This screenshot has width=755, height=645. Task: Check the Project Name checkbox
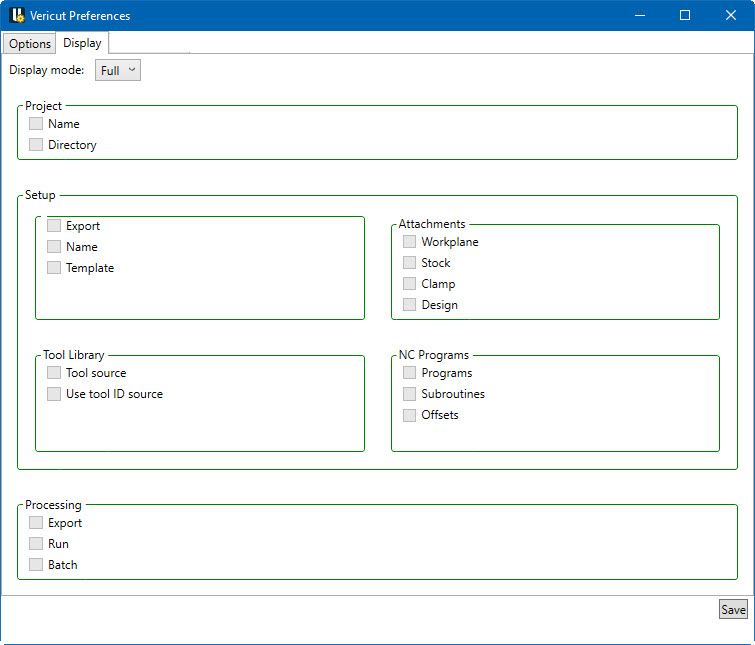tap(36, 124)
